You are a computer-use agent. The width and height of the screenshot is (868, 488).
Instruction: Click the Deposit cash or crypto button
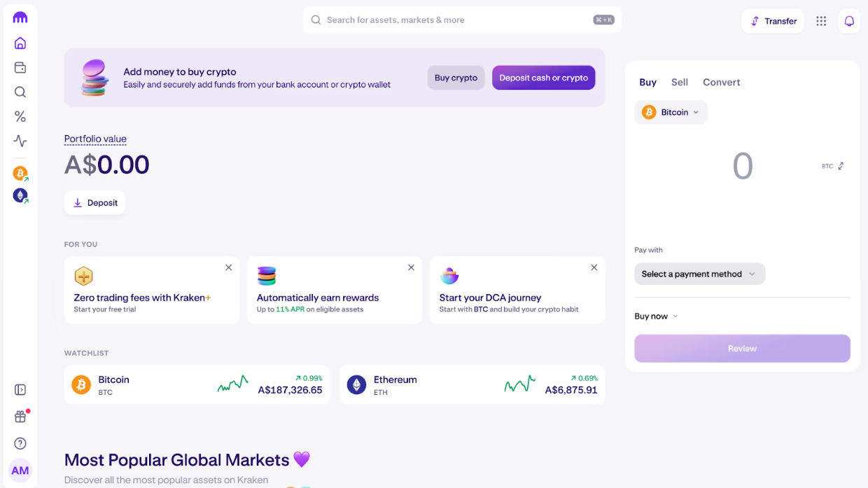[543, 78]
